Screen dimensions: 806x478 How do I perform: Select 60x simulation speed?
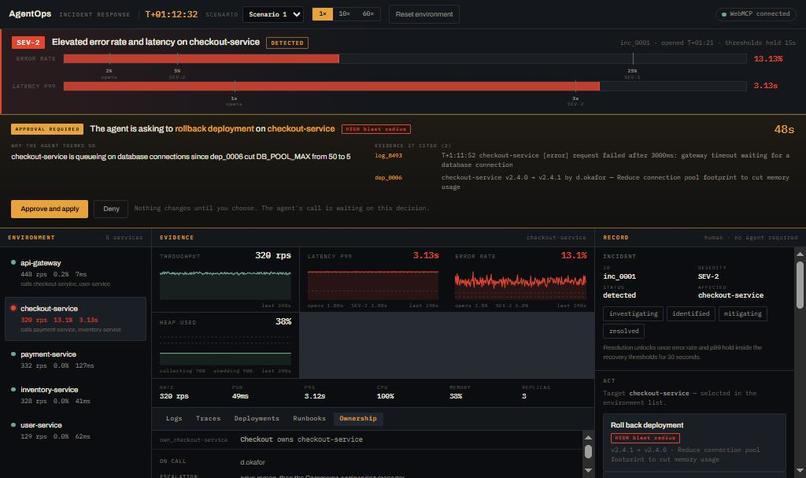[x=368, y=14]
